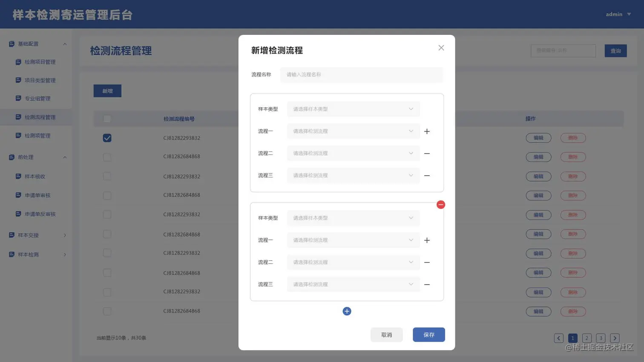The image size is (644, 362).
Task: Focus the 流程名称 input field
Action: click(361, 74)
